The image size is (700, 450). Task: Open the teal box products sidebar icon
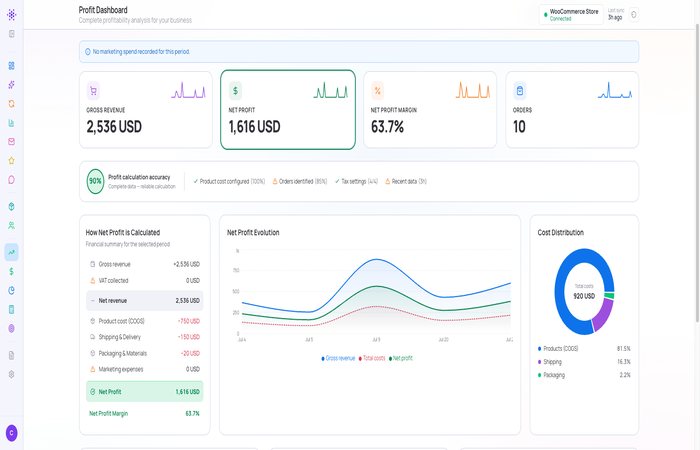[12, 206]
